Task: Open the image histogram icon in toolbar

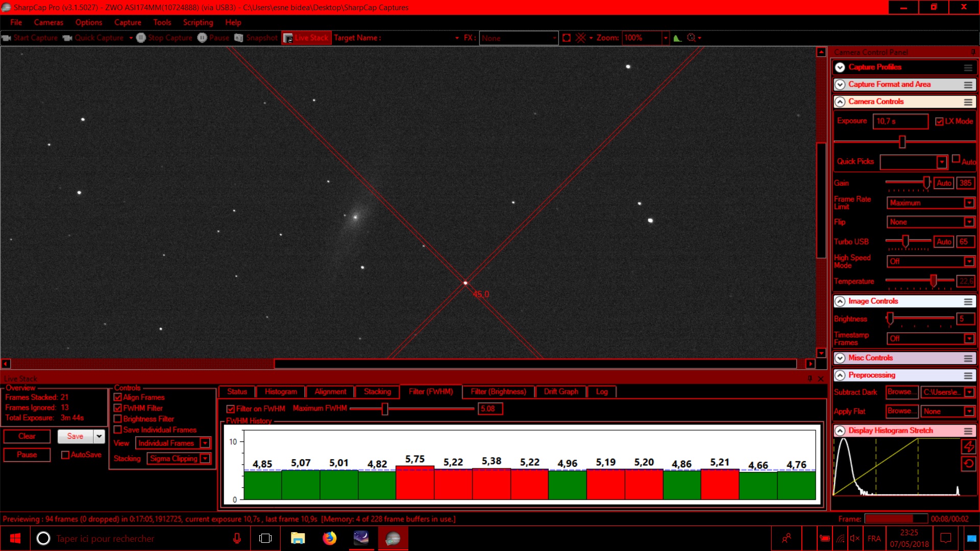Action: (677, 38)
